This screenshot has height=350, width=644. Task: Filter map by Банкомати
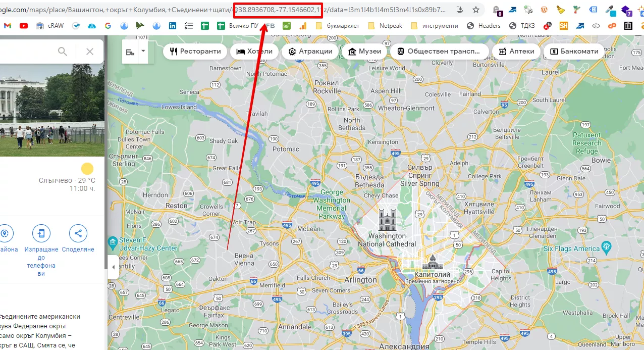click(x=574, y=51)
